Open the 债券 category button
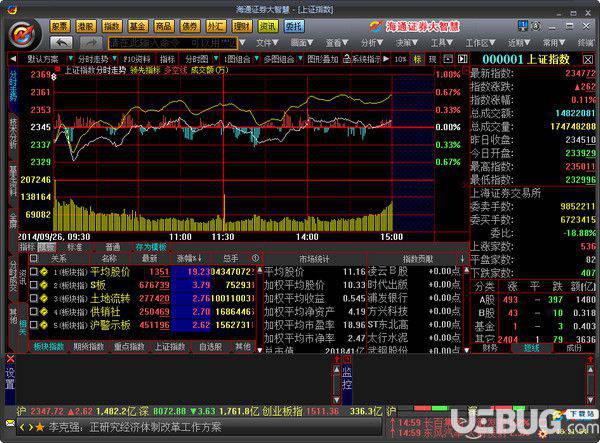Image resolution: width=600 pixels, height=443 pixels. click(x=189, y=26)
